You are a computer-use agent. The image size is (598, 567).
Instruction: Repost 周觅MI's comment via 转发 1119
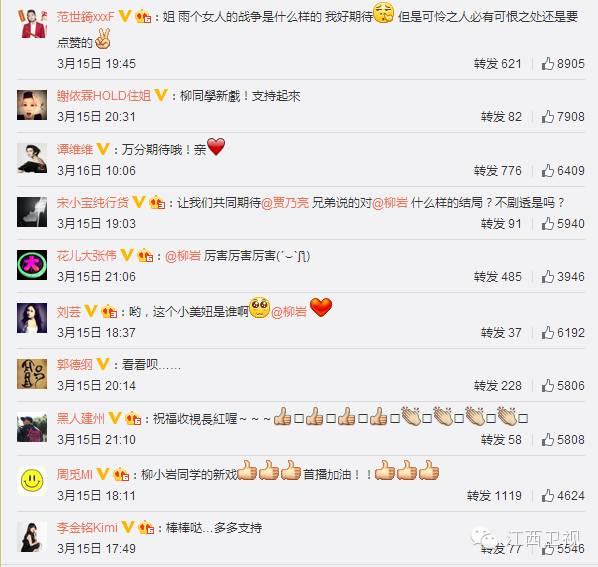click(x=494, y=496)
